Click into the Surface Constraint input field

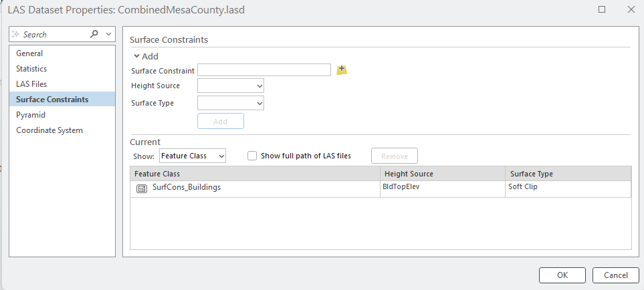pyautogui.click(x=264, y=69)
